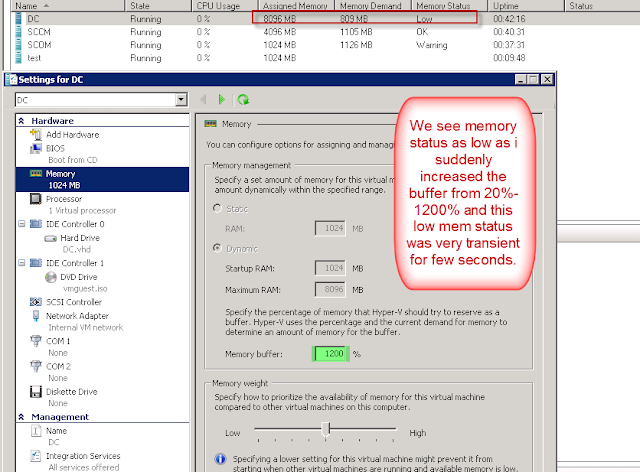Open the DC virtual machine dropdown
The height and width of the screenshot is (472, 640).
click(181, 100)
